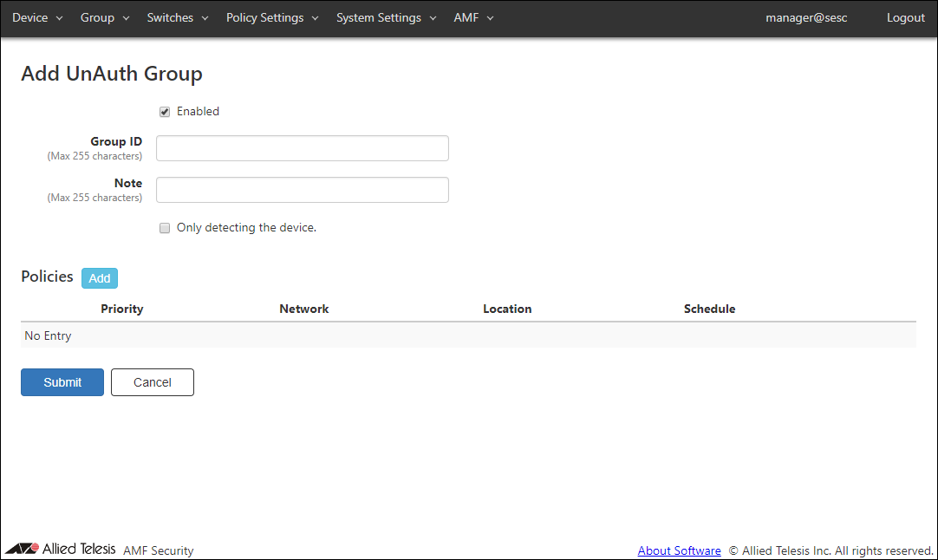Expand the Group menu in navbar
Viewport: 938px width, 560px height.
click(x=104, y=18)
